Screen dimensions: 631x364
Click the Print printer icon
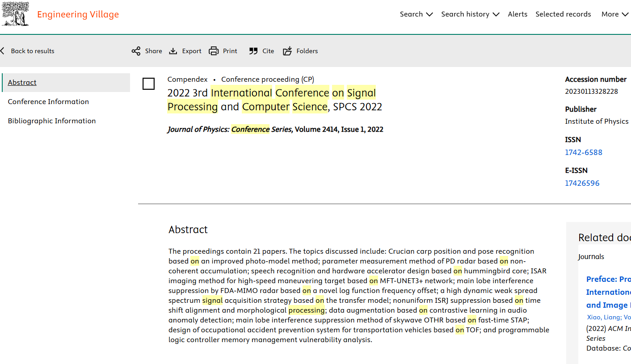tap(214, 51)
